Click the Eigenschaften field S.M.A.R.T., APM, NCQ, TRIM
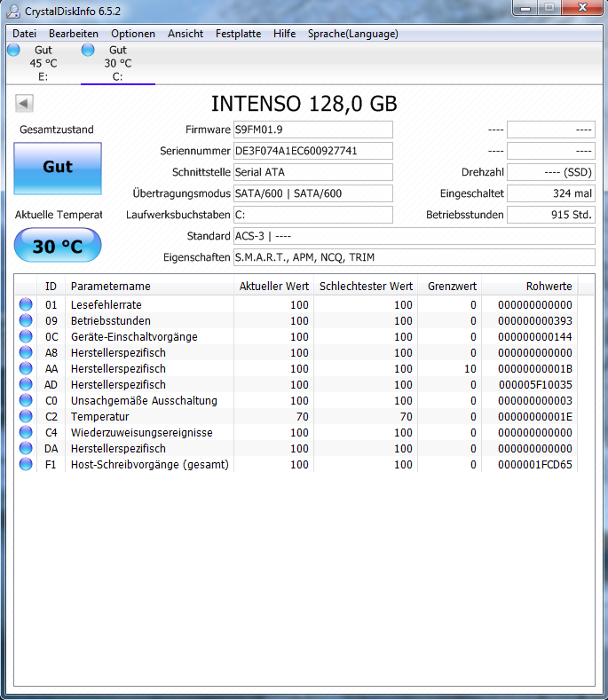Image resolution: width=608 pixels, height=700 pixels. tap(415, 257)
